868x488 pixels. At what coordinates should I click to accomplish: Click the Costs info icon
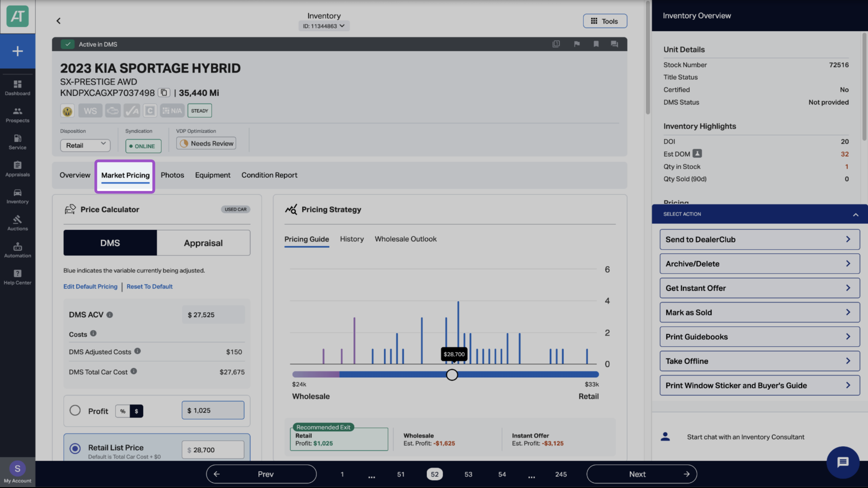tap(93, 333)
